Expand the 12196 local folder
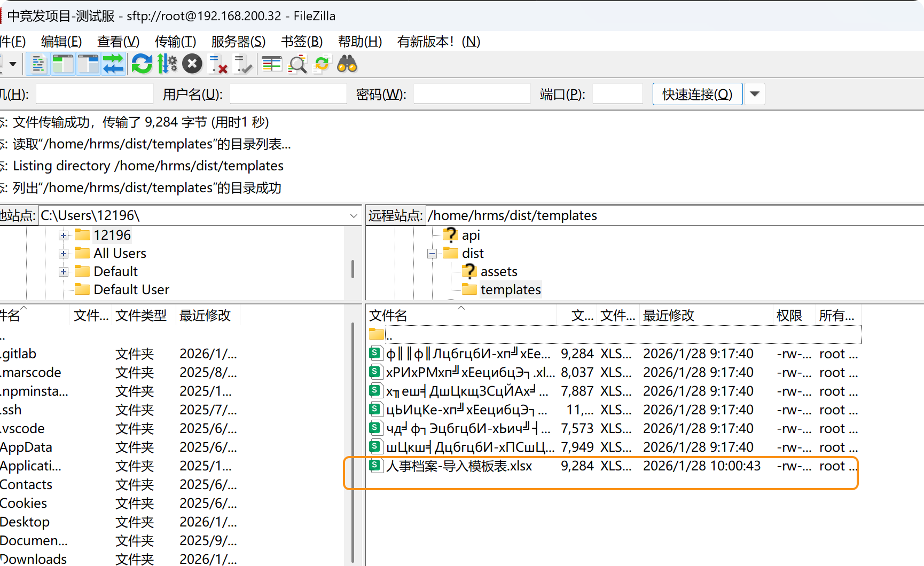This screenshot has width=924, height=566. [64, 235]
